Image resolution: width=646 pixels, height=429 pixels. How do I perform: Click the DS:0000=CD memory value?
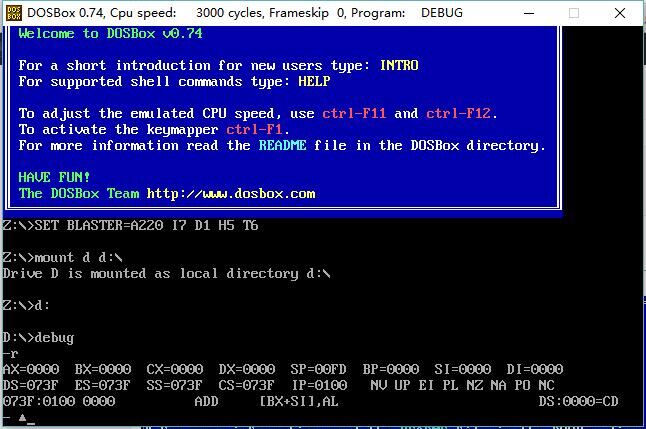pos(578,401)
